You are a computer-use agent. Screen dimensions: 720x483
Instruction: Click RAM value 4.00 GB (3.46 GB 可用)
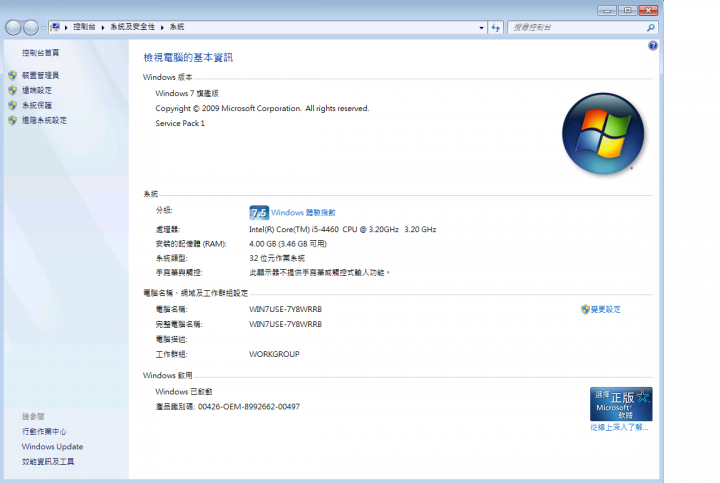pyautogui.click(x=288, y=244)
